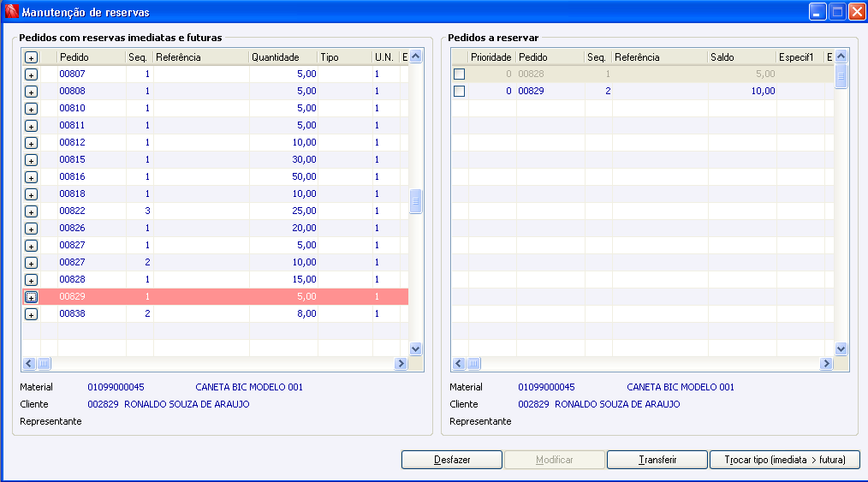Expand order 00815 row
This screenshot has width=868, height=482.
[x=31, y=160]
